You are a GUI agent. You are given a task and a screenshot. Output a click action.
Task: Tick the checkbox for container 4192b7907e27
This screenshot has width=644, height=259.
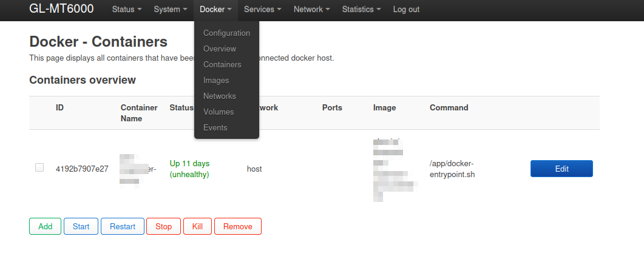pos(39,167)
